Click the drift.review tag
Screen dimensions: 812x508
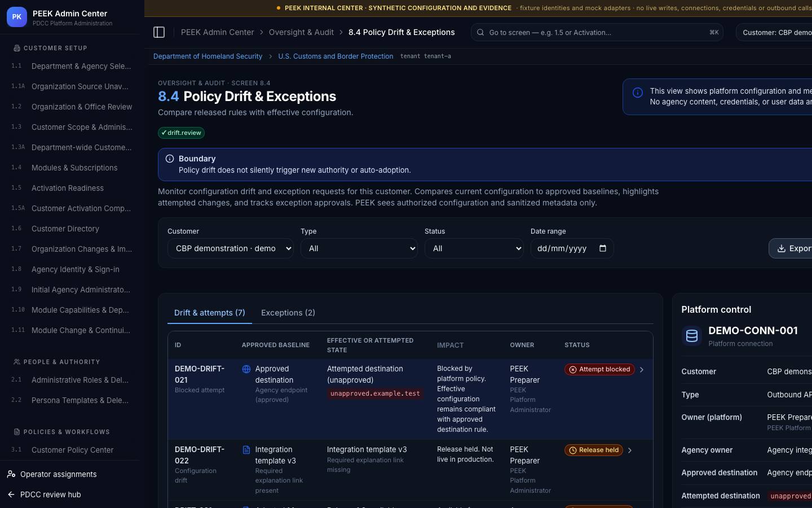181,133
